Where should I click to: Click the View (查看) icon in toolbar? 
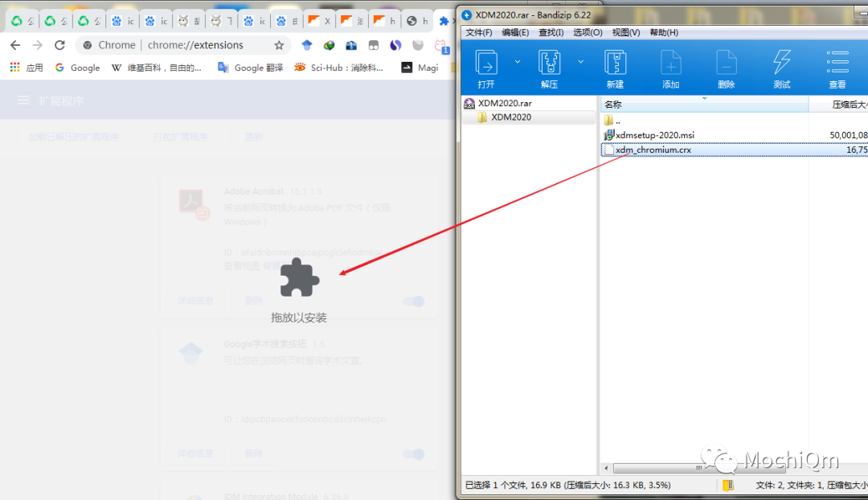[837, 63]
